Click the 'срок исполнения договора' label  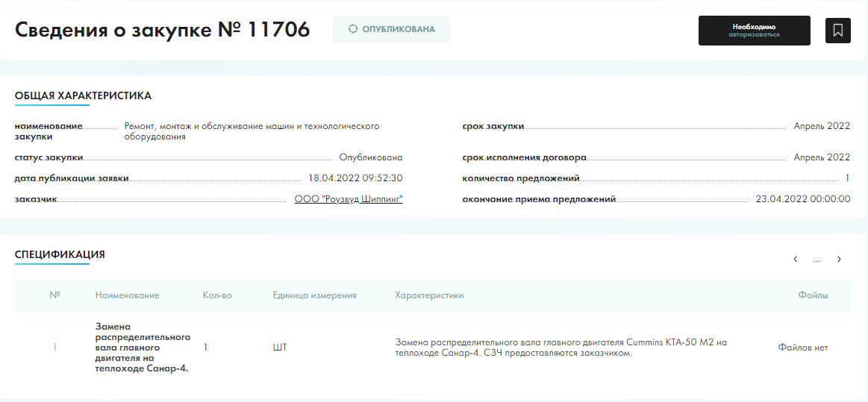[524, 157]
